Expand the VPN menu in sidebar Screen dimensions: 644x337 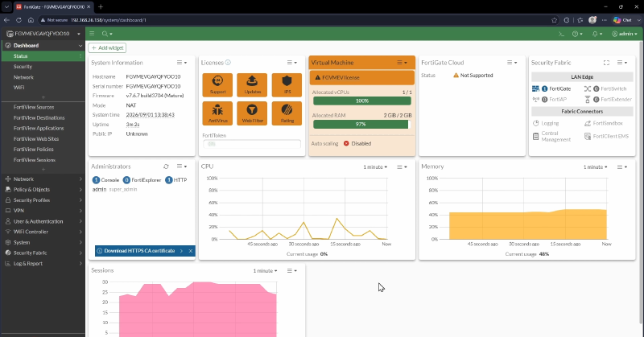point(43,211)
